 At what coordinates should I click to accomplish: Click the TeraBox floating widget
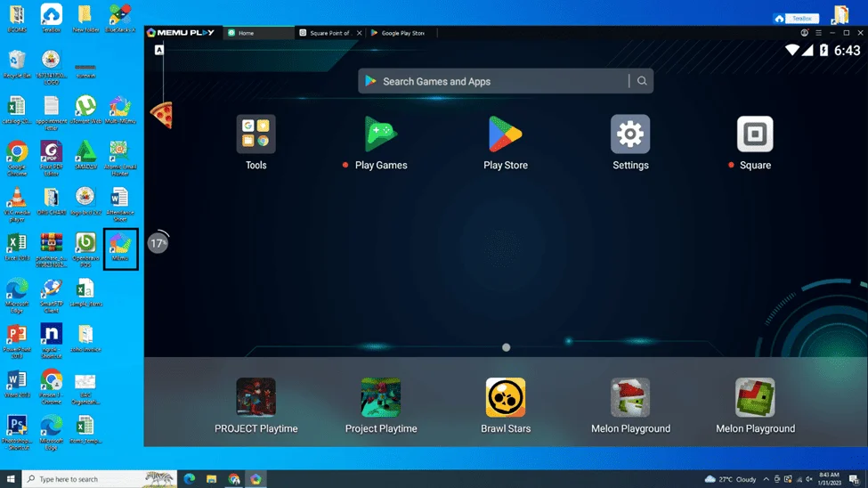click(x=796, y=19)
